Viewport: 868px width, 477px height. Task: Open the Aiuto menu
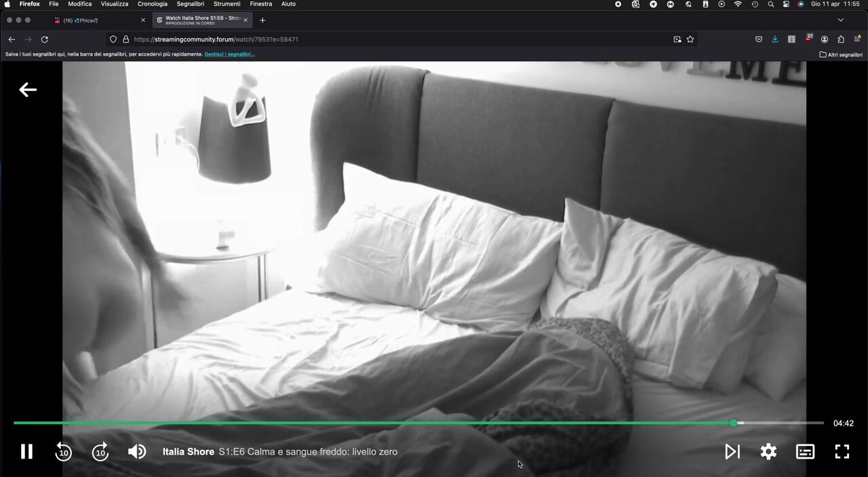(x=288, y=4)
